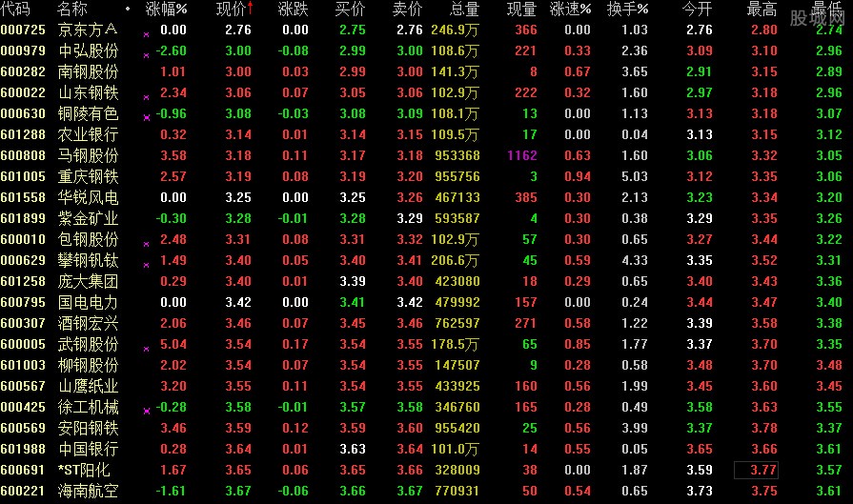The height and width of the screenshot is (504, 853).
Task: Click the 5.04 change percent for 武钢股份
Action: click(x=173, y=344)
